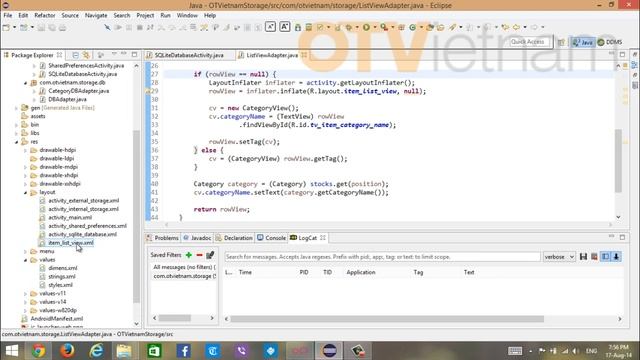This screenshot has height=360, width=640.
Task: Click the LogCat message search field
Action: (x=382, y=257)
